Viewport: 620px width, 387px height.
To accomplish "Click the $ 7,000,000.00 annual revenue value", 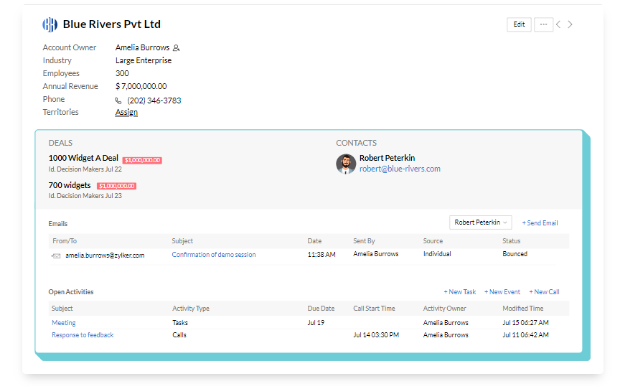I will [141, 86].
